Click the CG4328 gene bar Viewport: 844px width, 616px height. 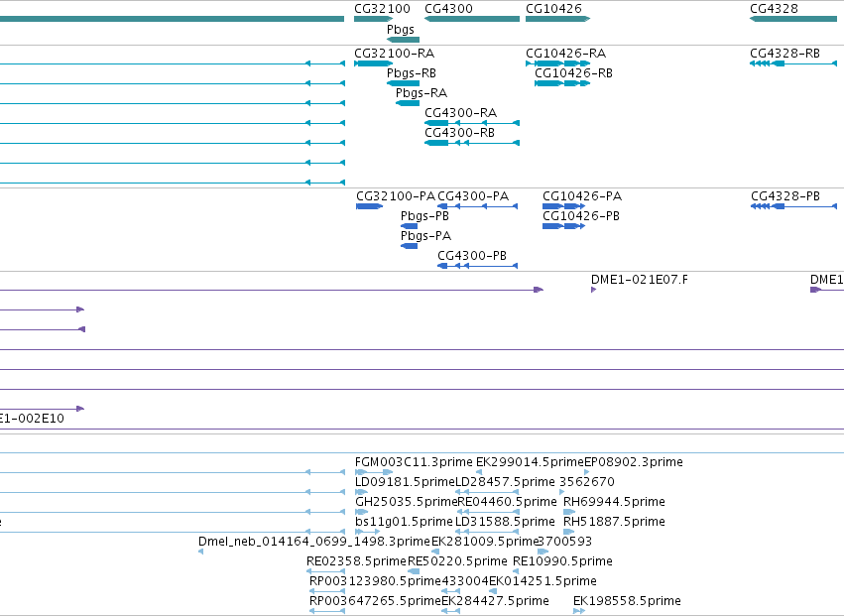(x=793, y=19)
